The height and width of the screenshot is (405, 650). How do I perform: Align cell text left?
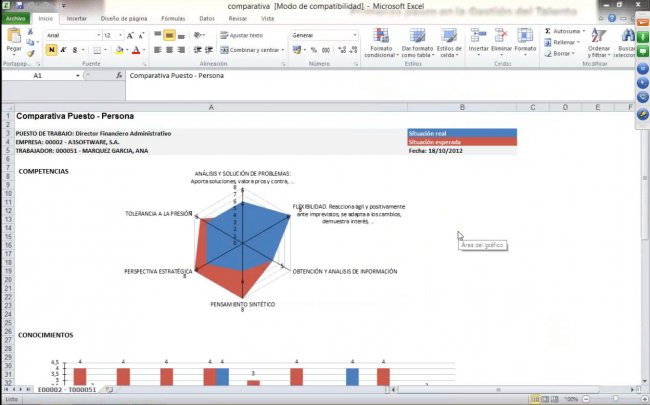[158, 50]
